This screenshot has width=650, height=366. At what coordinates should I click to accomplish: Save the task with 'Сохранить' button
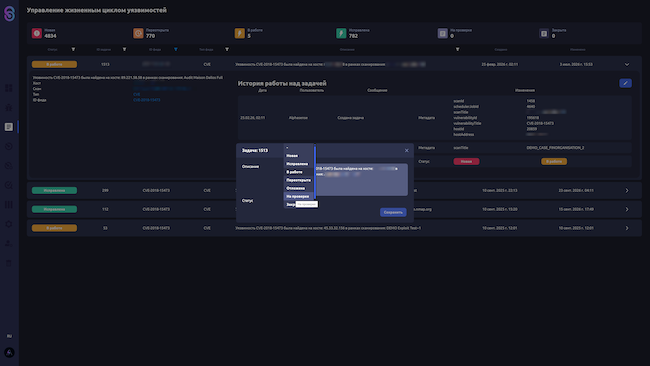tap(393, 212)
